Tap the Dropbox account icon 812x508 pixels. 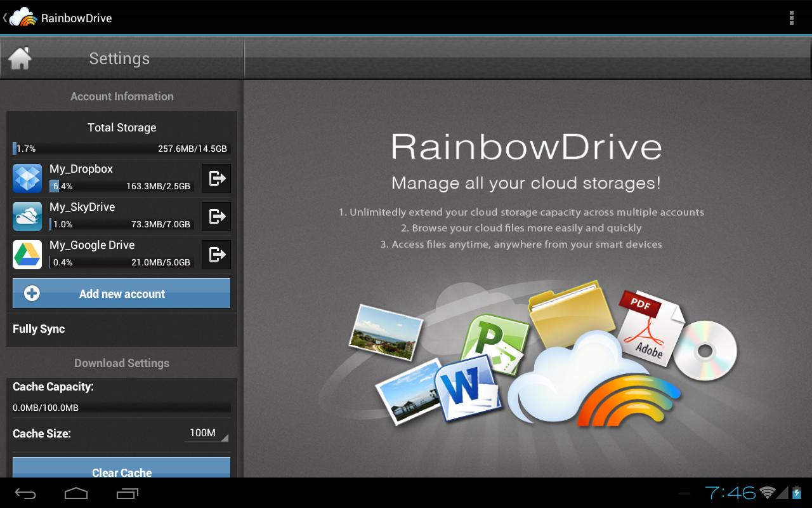coord(27,178)
